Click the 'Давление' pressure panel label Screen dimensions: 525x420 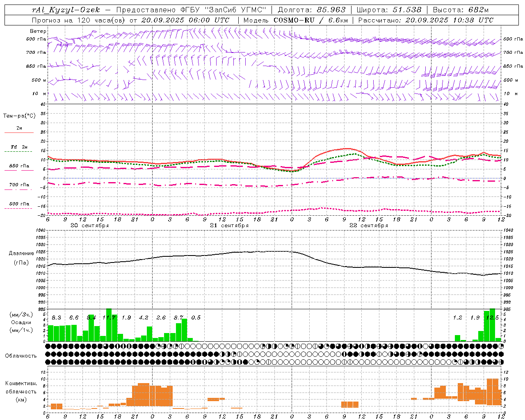(x=21, y=253)
